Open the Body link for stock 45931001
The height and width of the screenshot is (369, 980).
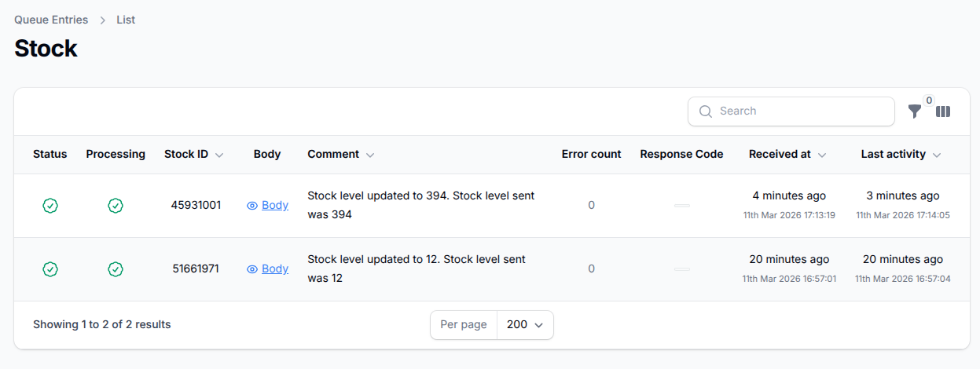(275, 206)
